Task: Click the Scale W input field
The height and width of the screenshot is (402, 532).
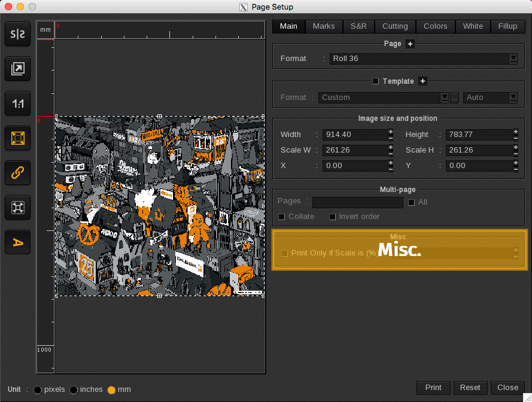Action: pyautogui.click(x=355, y=150)
